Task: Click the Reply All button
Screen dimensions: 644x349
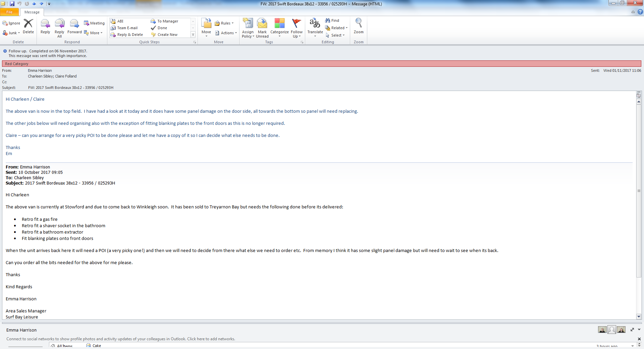Action: 59,28
